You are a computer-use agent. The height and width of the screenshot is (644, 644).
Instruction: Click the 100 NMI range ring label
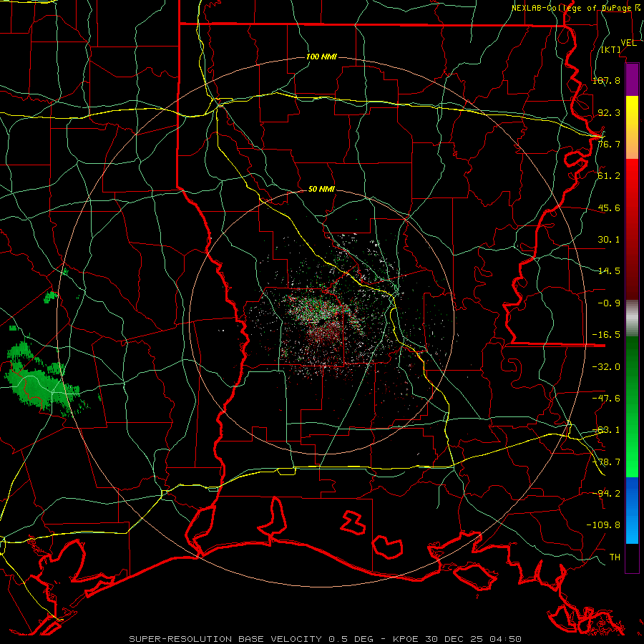click(x=321, y=57)
